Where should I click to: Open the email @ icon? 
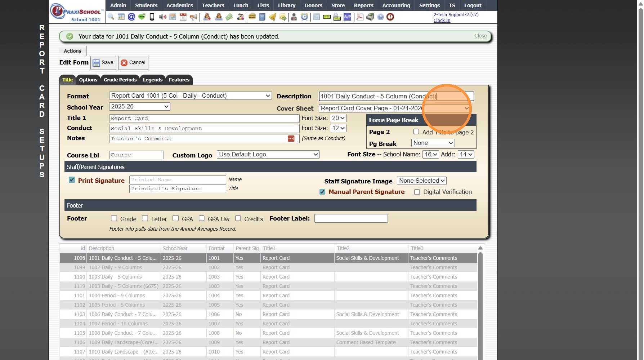click(131, 17)
